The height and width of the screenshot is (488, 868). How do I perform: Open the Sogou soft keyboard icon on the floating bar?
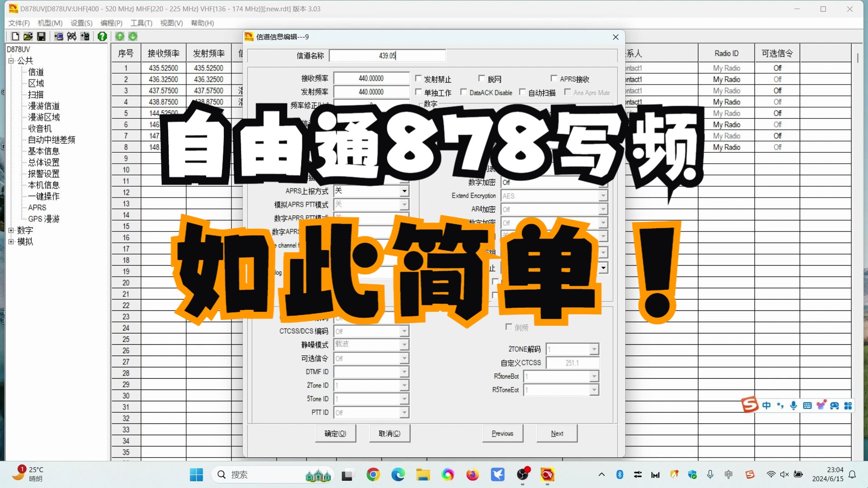pyautogui.click(x=807, y=406)
